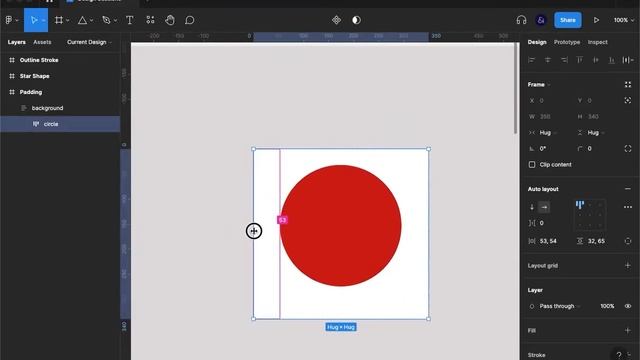Open the Figma main menu

pos(9,20)
